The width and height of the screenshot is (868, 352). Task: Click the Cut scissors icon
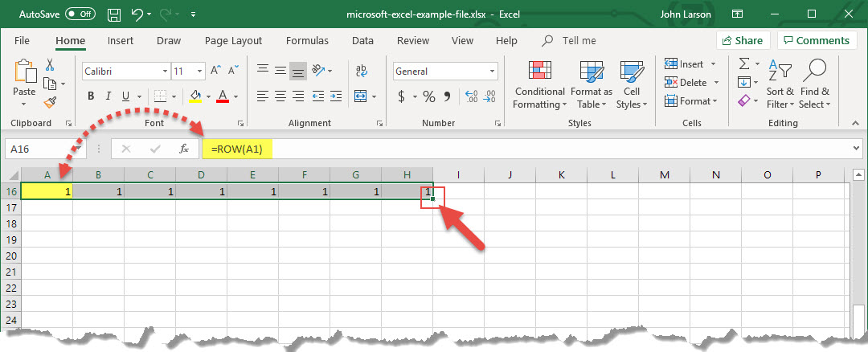click(x=50, y=65)
